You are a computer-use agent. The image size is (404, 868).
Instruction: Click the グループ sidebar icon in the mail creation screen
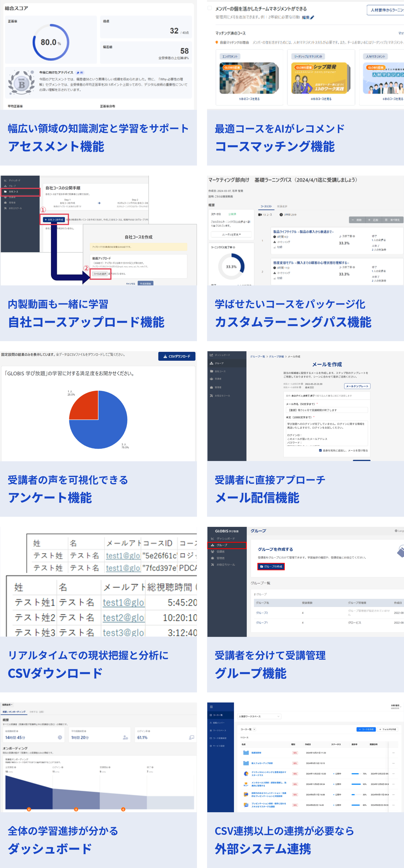pos(211,363)
